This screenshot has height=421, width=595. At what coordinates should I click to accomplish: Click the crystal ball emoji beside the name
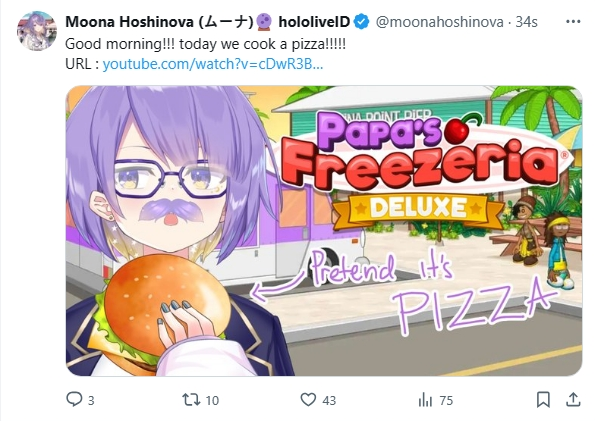pyautogui.click(x=264, y=22)
